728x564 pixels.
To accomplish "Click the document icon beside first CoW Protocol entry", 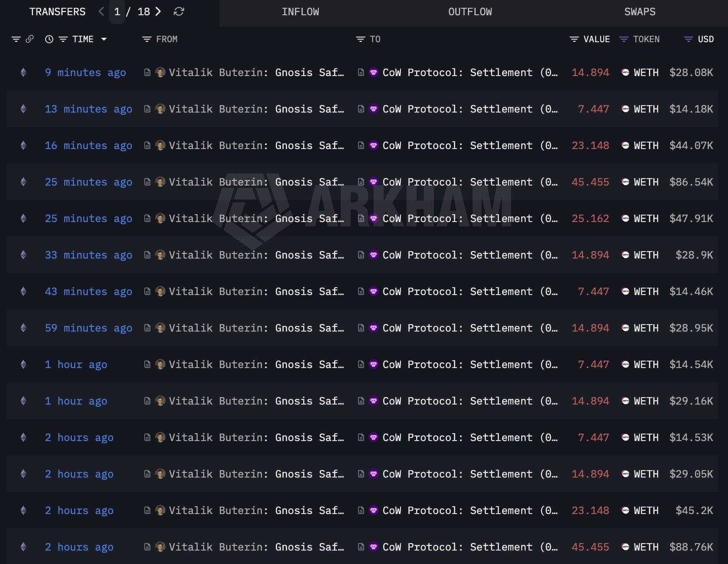I will point(361,73).
